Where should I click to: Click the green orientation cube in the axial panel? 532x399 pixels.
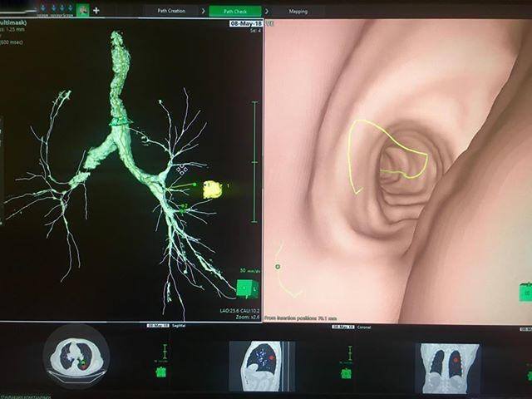160,373
